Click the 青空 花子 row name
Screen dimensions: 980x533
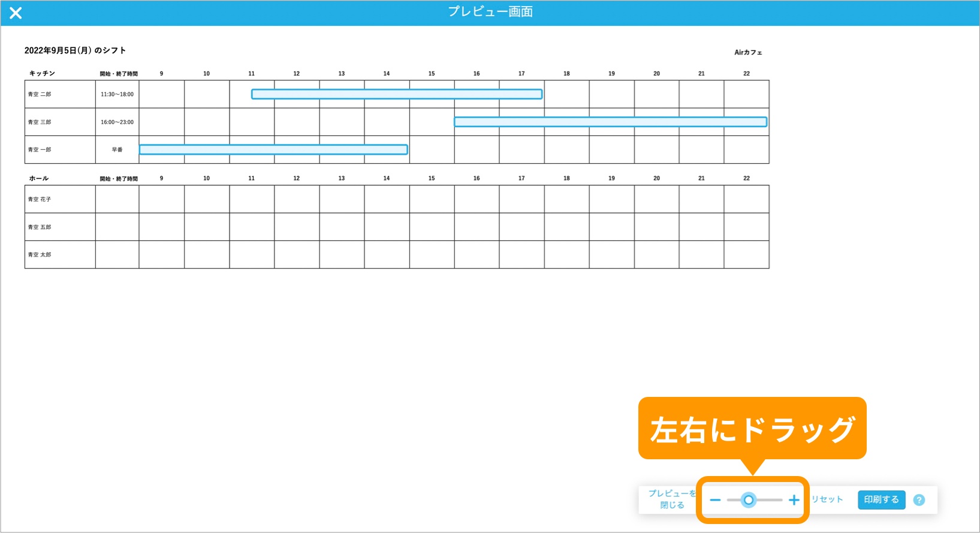pos(40,199)
